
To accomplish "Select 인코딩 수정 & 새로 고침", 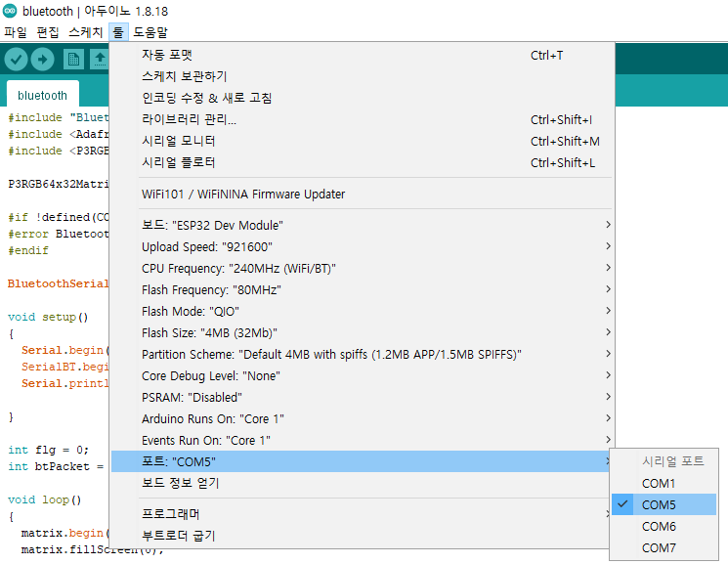I will point(363,98).
